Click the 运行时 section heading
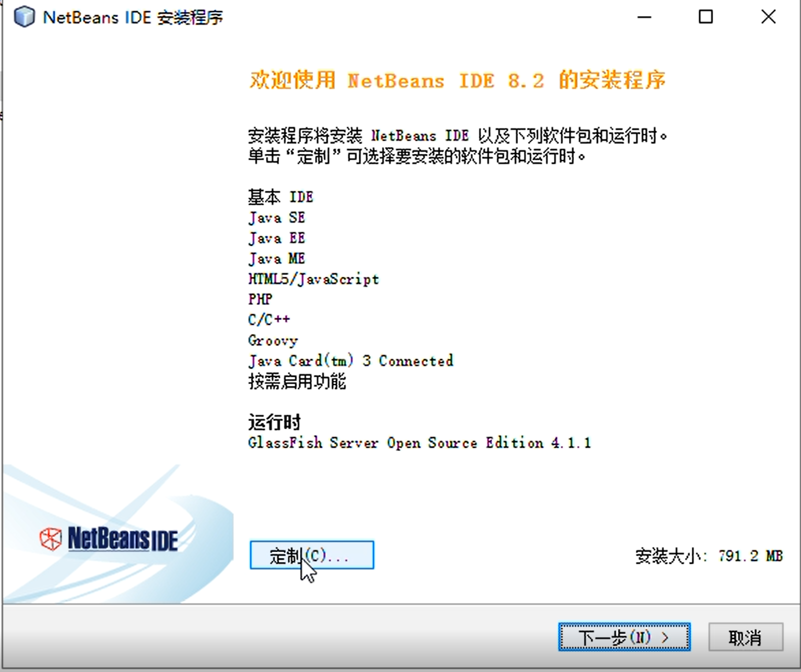This screenshot has width=801, height=672. point(274,421)
